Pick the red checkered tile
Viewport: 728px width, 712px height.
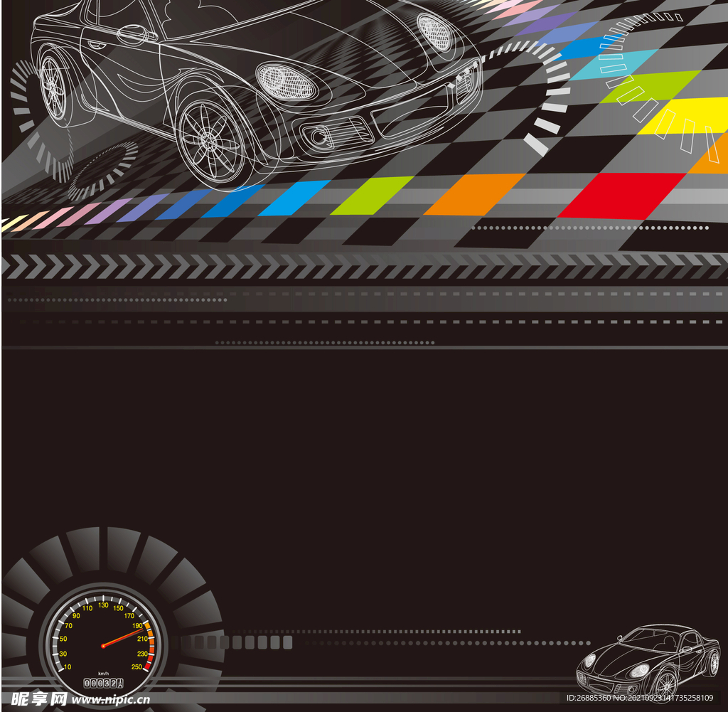point(621,196)
